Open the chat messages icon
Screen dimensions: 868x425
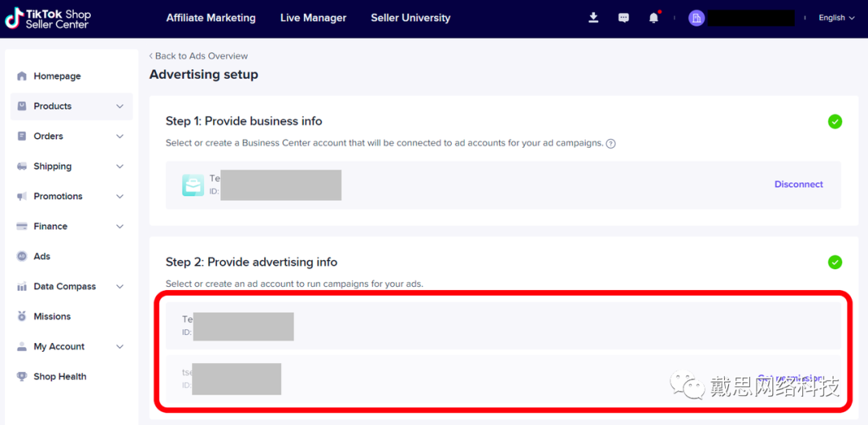[624, 18]
